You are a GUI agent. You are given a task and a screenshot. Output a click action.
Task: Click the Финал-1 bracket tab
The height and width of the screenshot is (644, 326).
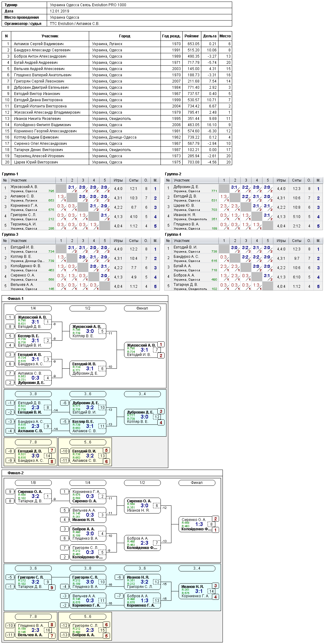(16, 299)
